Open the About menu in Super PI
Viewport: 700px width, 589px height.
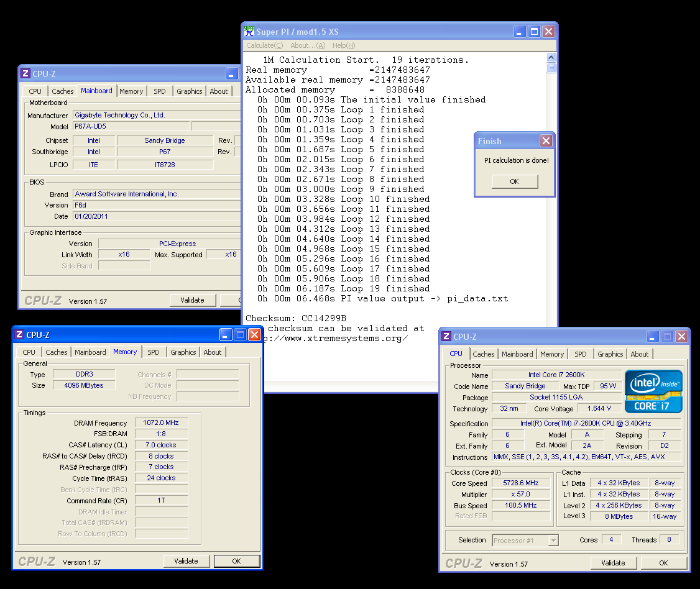click(308, 45)
